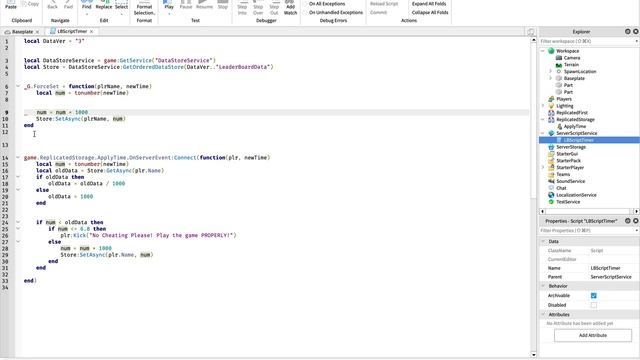
Task: Click the Back navigate button
Action: (53, 5)
